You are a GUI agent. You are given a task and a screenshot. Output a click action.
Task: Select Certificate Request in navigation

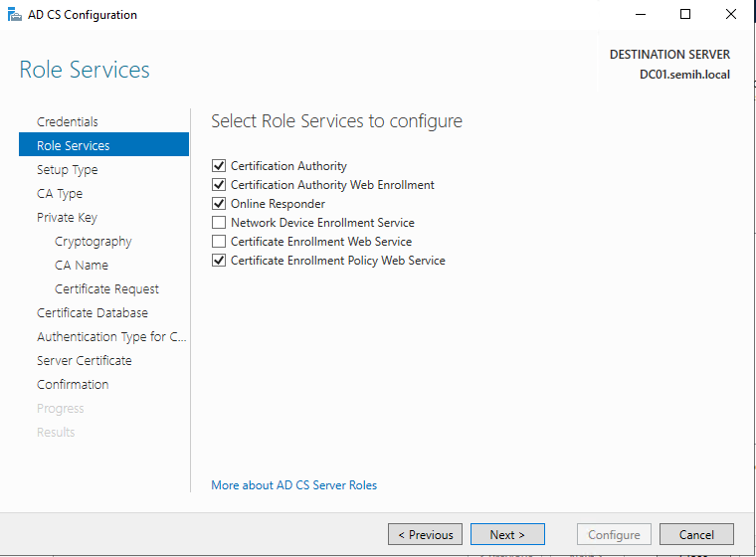click(x=106, y=288)
